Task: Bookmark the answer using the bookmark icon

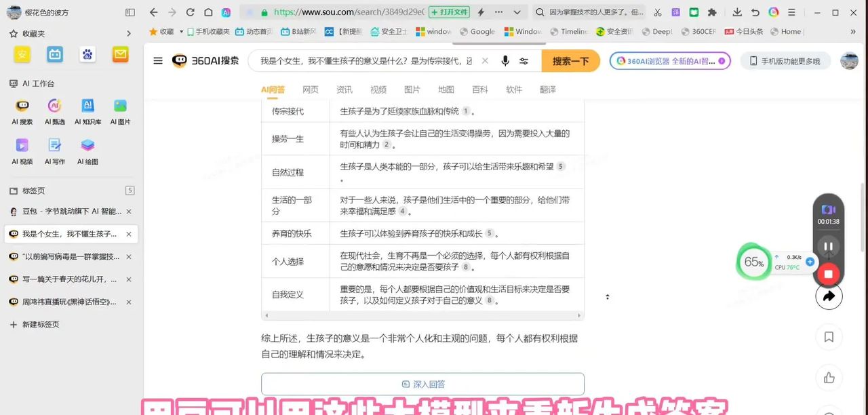Action: tap(829, 337)
